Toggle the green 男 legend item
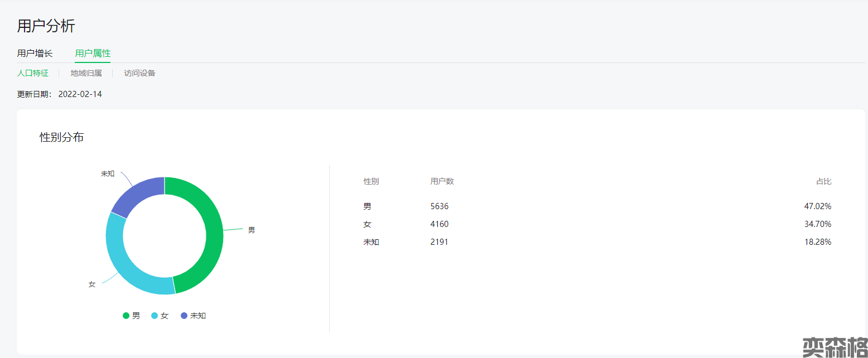868x358 pixels. pos(132,316)
